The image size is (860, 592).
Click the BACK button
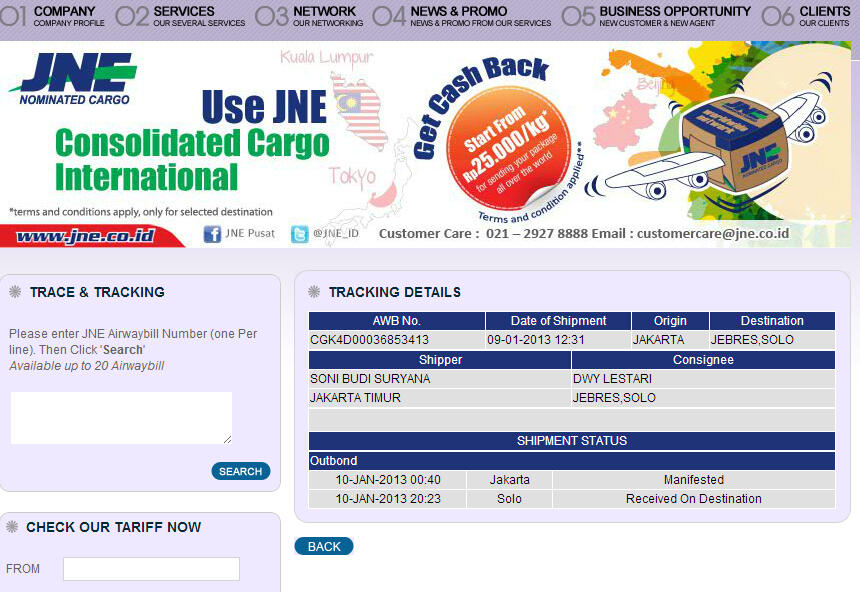[324, 546]
